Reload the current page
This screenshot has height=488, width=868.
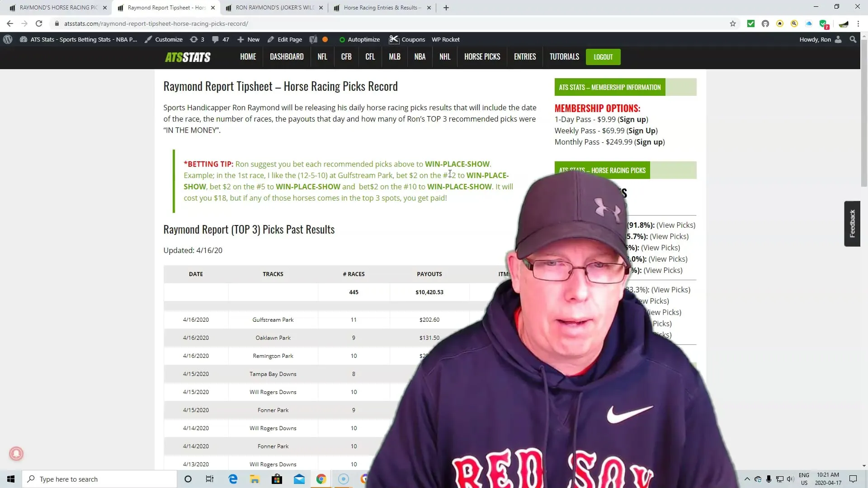click(x=39, y=23)
